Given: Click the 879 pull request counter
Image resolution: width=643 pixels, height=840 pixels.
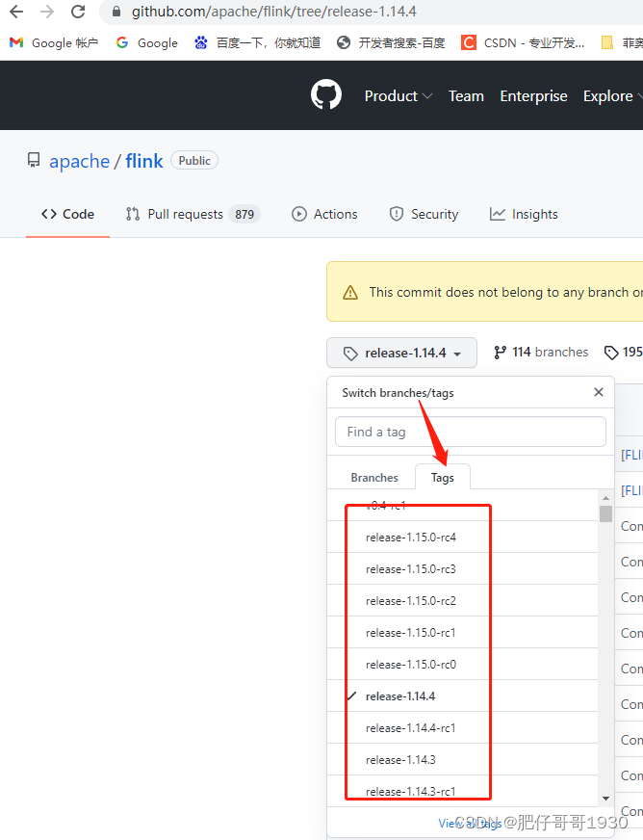Looking at the screenshot, I should click(244, 214).
